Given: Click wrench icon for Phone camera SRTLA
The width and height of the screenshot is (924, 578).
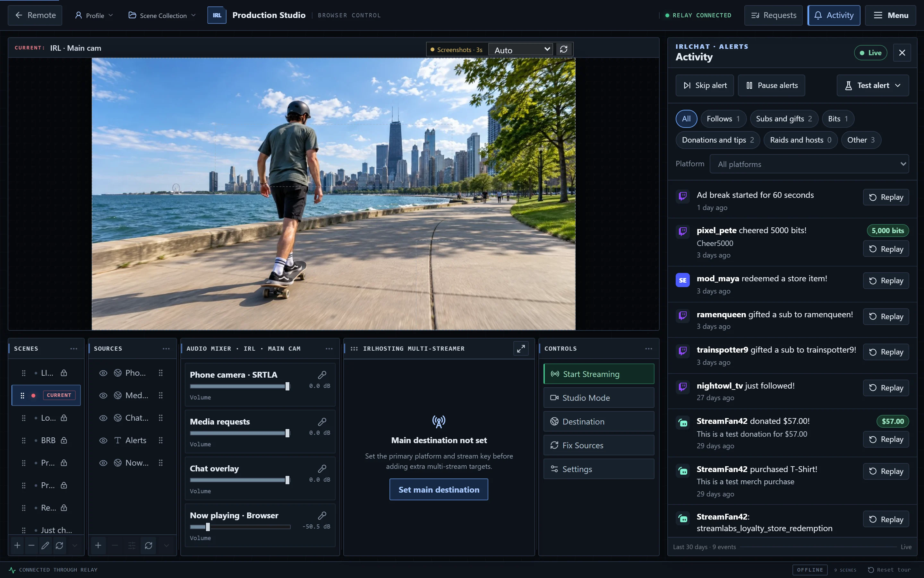Looking at the screenshot, I should coord(322,375).
